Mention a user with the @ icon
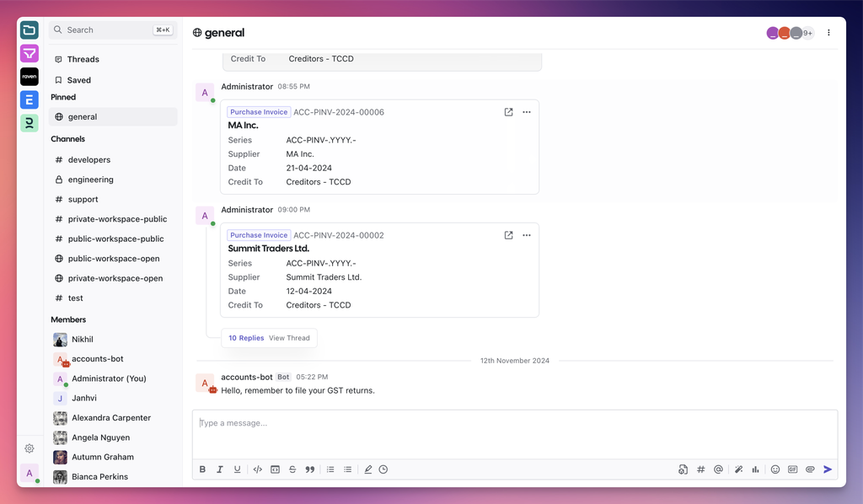The image size is (863, 504). coord(718,469)
